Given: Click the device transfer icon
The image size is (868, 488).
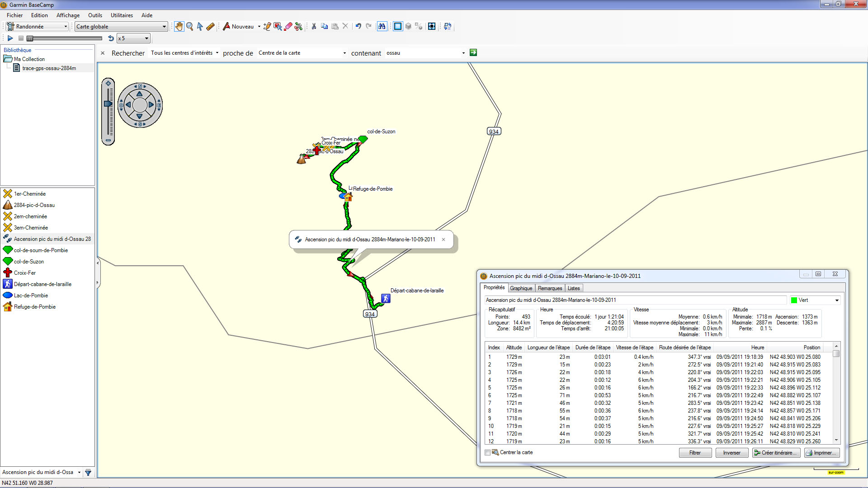Looking at the screenshot, I should 448,26.
